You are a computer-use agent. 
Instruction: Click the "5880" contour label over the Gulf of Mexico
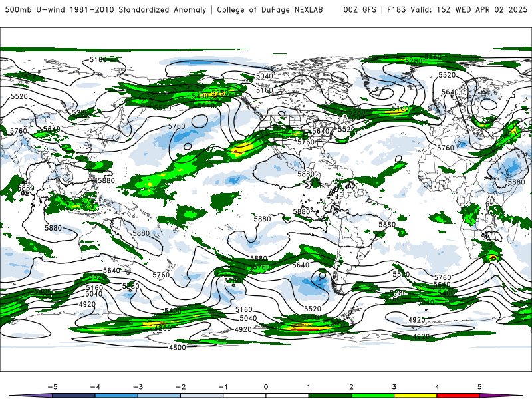point(306,174)
